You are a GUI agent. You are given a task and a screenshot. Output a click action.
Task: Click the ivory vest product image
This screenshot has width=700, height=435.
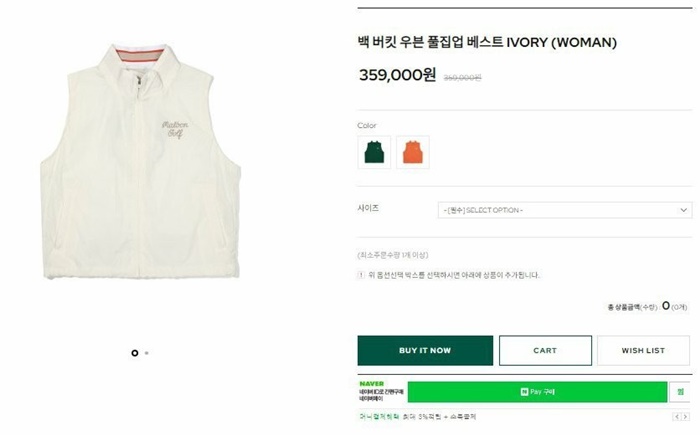coord(141,161)
